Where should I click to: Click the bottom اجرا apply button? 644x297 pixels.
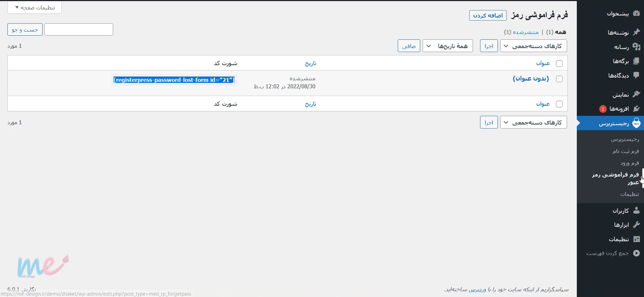click(x=489, y=122)
